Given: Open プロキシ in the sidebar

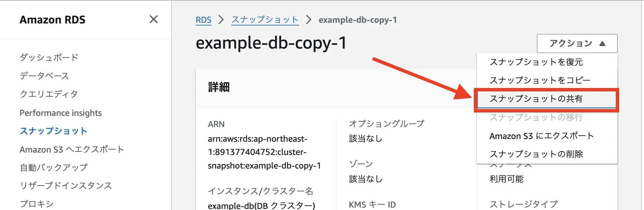Looking at the screenshot, I should [x=37, y=204].
